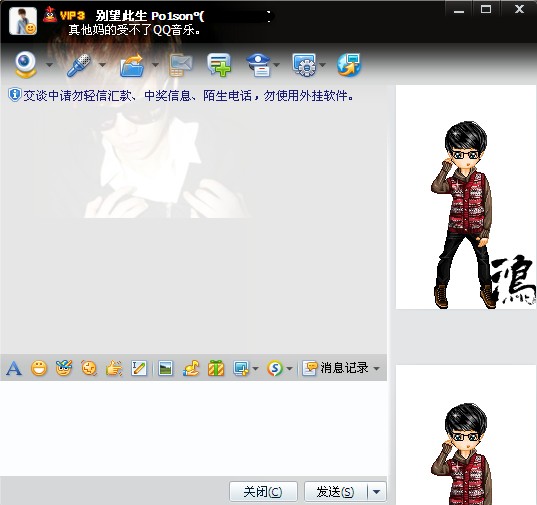Click my own QQ show avatar below
The width and height of the screenshot is (537, 505).
point(466,435)
